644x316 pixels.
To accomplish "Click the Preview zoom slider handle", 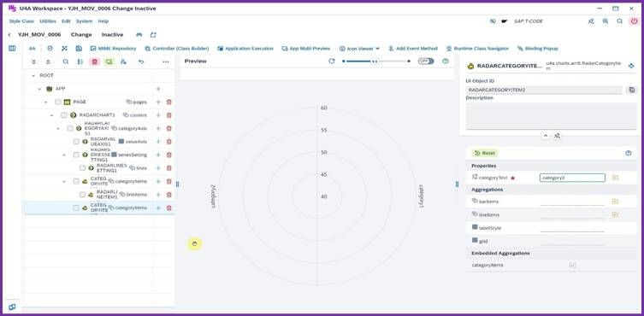I will [375, 61].
